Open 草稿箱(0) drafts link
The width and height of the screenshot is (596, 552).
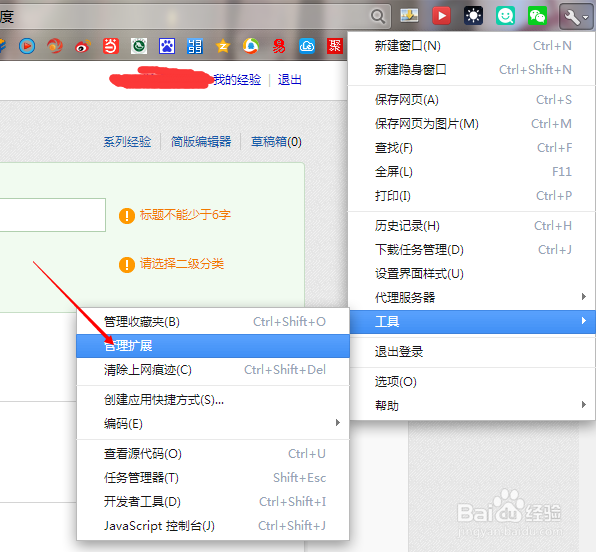click(276, 142)
